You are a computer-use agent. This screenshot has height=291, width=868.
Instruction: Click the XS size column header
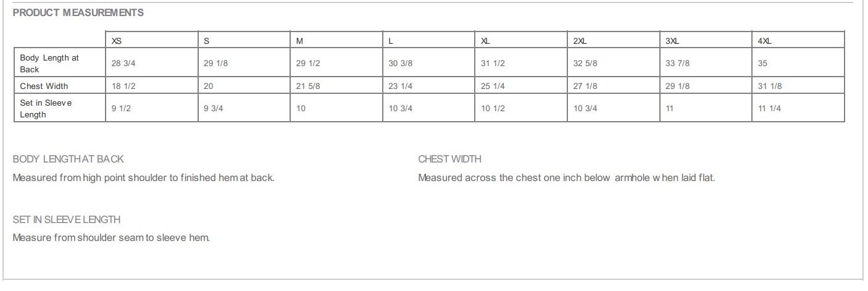coord(116,41)
